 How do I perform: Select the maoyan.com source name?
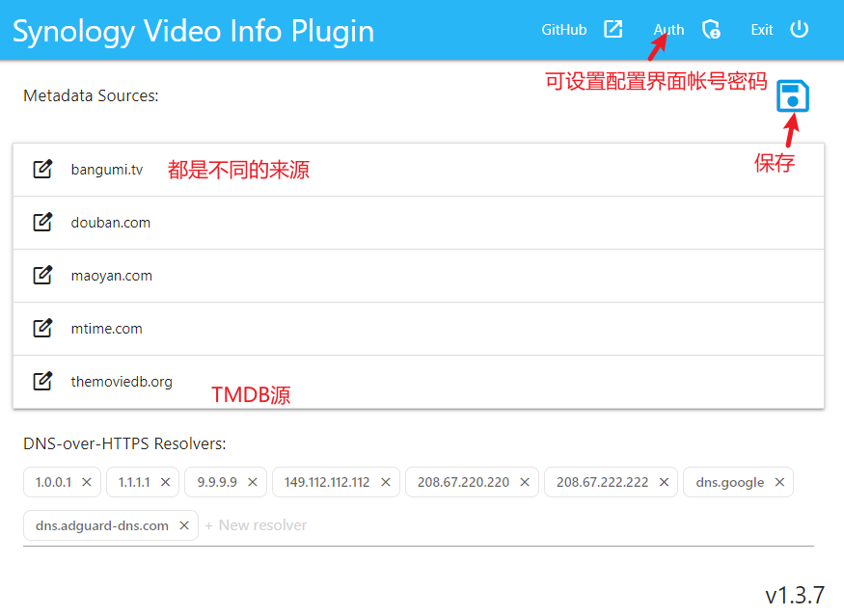coord(112,276)
